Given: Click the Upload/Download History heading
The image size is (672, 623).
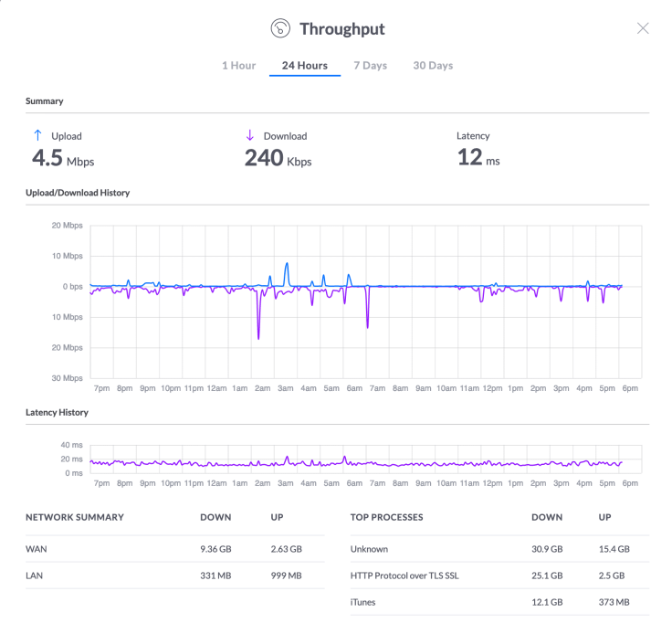Looking at the screenshot, I should click(x=78, y=193).
